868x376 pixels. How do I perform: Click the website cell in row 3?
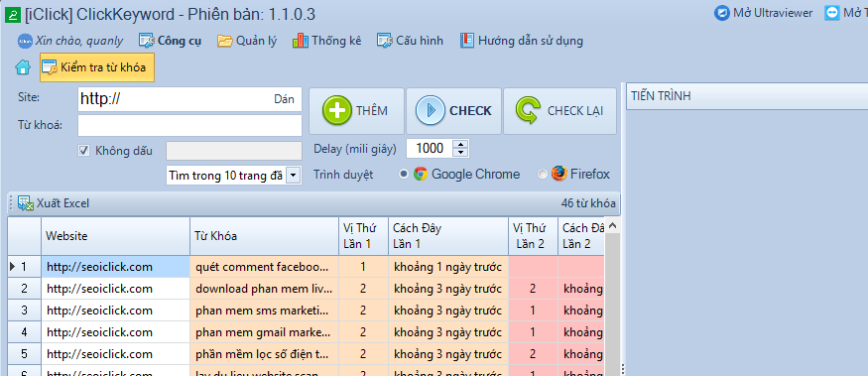[116, 311]
